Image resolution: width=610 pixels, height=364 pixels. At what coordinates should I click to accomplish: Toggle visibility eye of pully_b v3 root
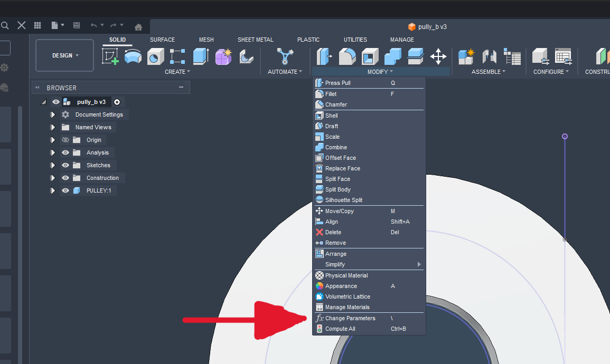[56, 102]
